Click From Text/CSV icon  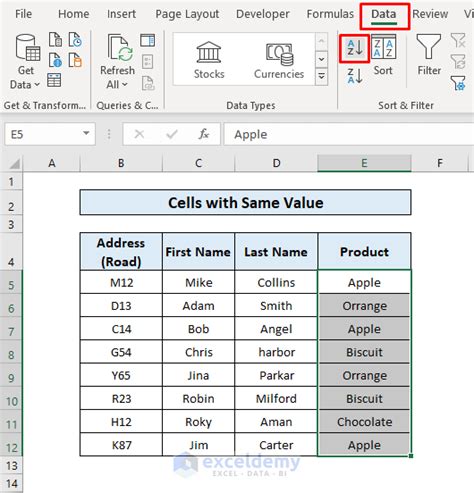pos(55,40)
